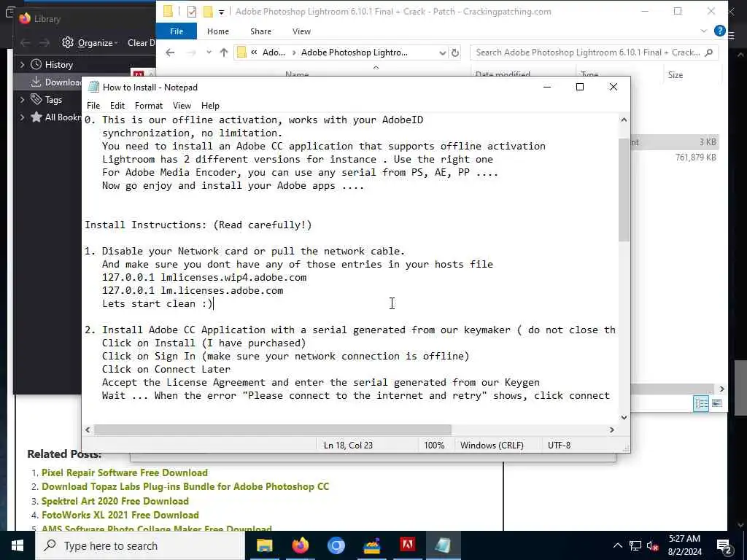Click the Notepad horizontal scroll thumb
The width and height of the screenshot is (747, 560).
(273, 429)
